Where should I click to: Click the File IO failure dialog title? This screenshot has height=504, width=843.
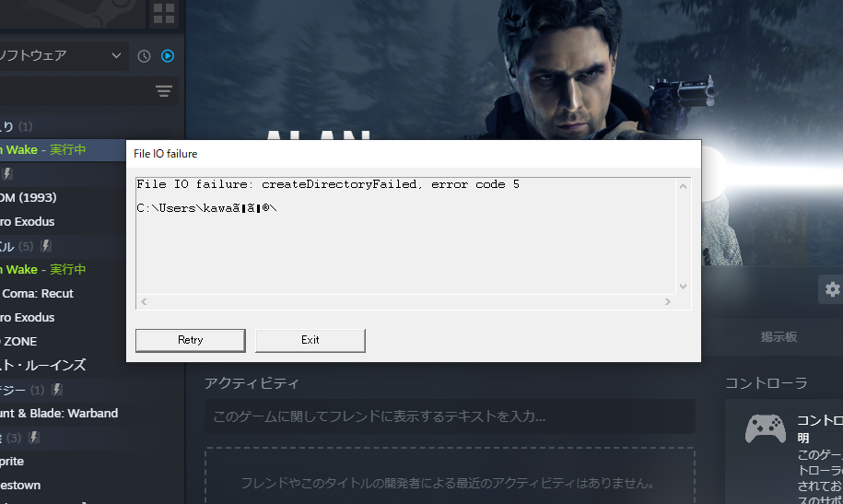tap(166, 154)
